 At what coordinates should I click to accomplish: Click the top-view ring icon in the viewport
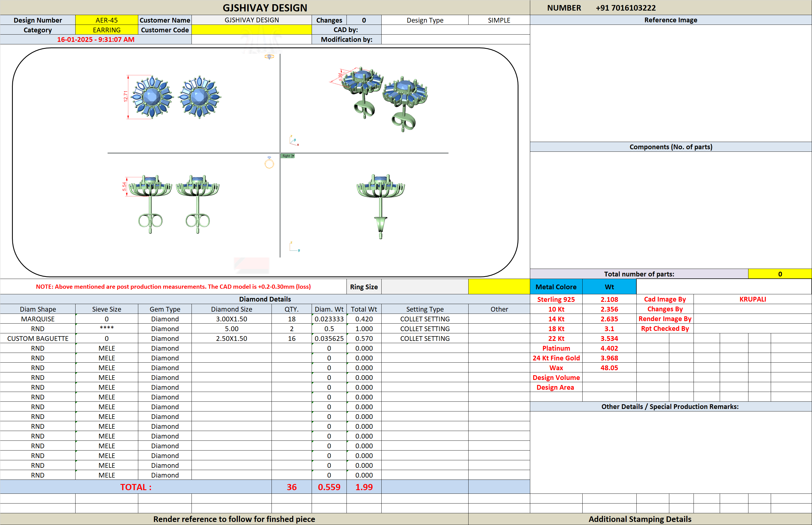[269, 57]
